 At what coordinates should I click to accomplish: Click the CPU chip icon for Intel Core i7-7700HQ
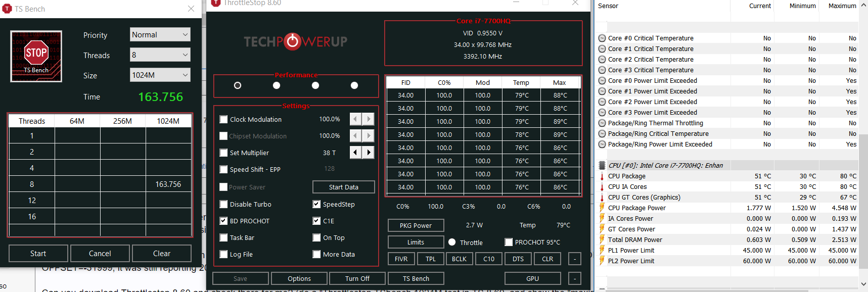click(x=602, y=166)
